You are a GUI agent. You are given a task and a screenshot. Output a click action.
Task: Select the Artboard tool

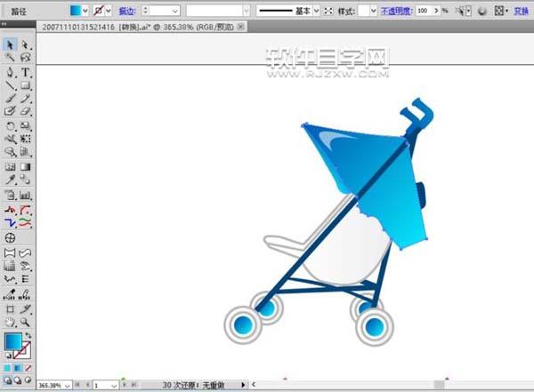click(x=10, y=309)
